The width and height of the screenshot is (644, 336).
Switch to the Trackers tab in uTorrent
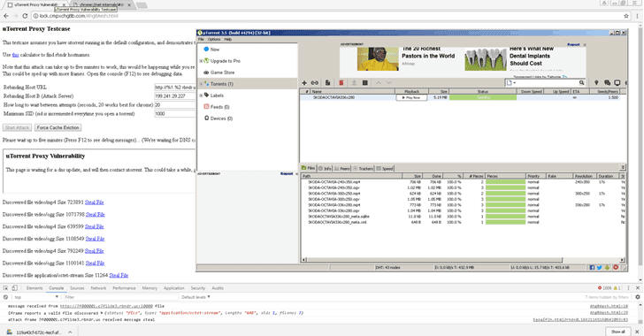(363, 168)
